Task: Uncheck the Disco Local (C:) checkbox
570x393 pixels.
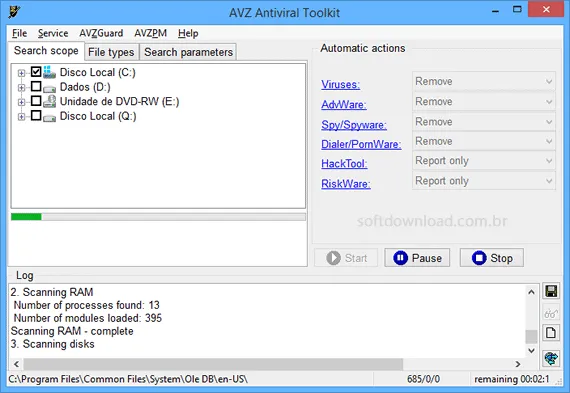Action: [36, 72]
